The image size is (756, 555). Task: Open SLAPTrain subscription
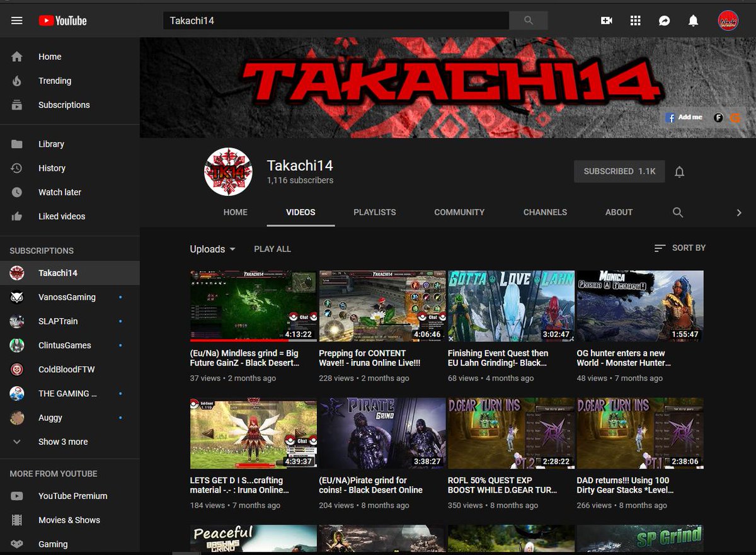(70, 321)
